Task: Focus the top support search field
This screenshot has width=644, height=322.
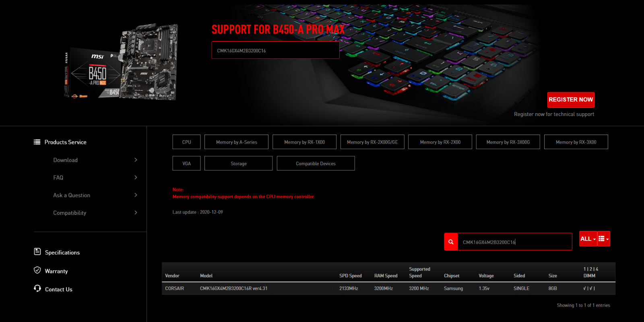Action: [x=275, y=50]
